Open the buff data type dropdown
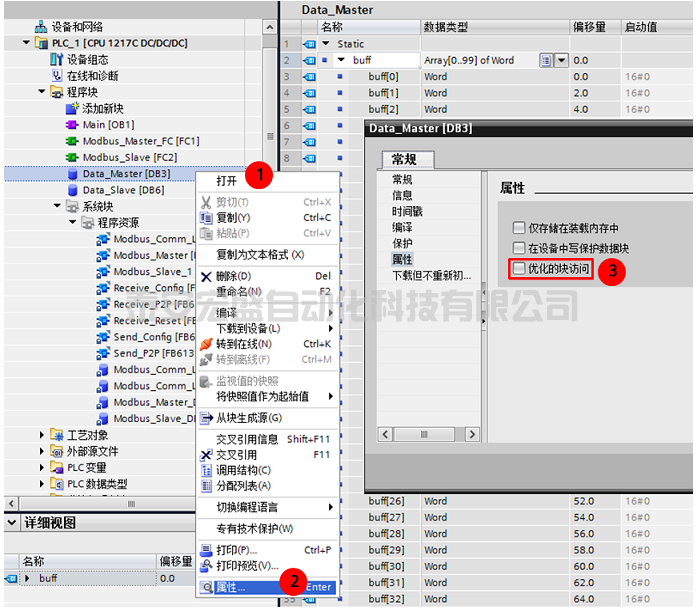This screenshot has width=700, height=612. tap(561, 61)
